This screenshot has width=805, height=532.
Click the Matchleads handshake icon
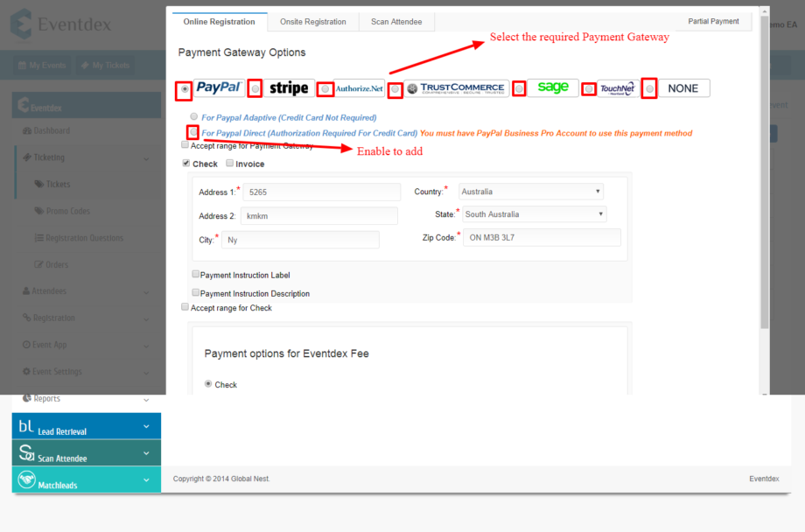click(x=25, y=480)
